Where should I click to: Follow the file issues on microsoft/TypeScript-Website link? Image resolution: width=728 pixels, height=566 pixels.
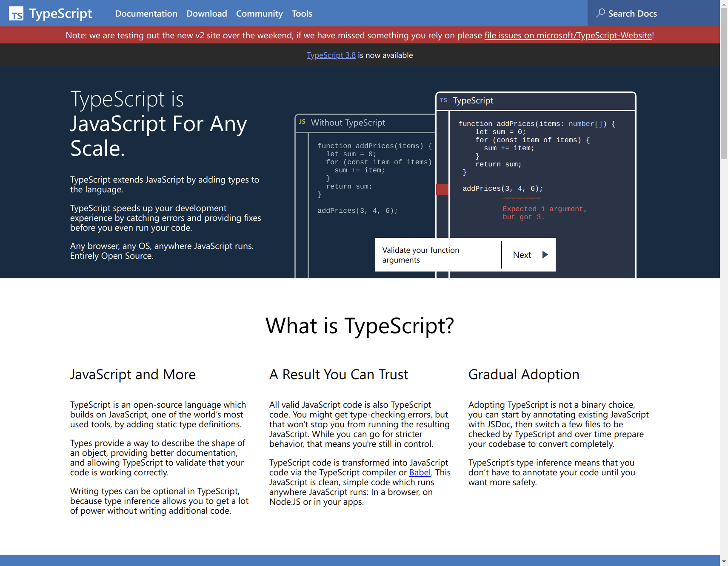tap(568, 35)
